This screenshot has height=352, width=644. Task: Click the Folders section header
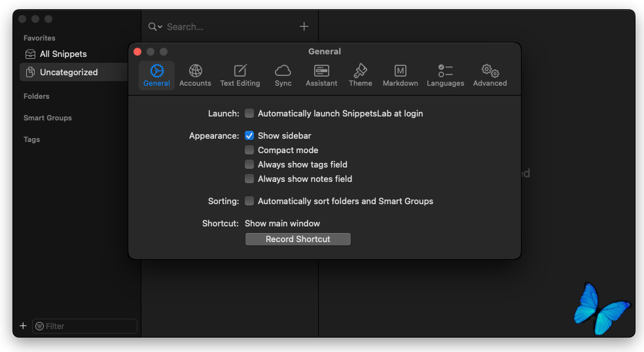point(36,96)
